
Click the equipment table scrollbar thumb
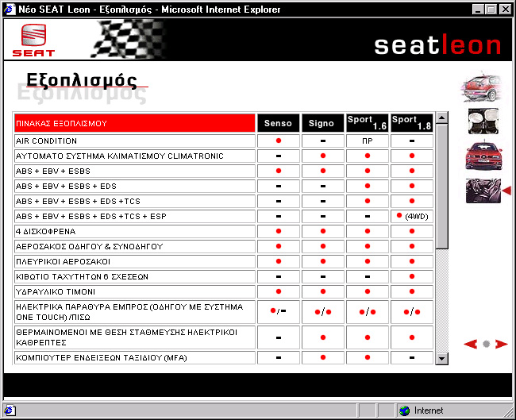441,187
